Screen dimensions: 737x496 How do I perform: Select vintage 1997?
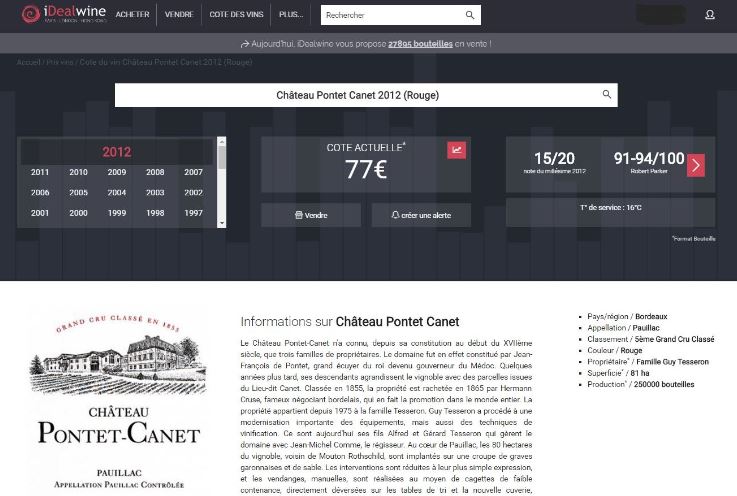(193, 213)
